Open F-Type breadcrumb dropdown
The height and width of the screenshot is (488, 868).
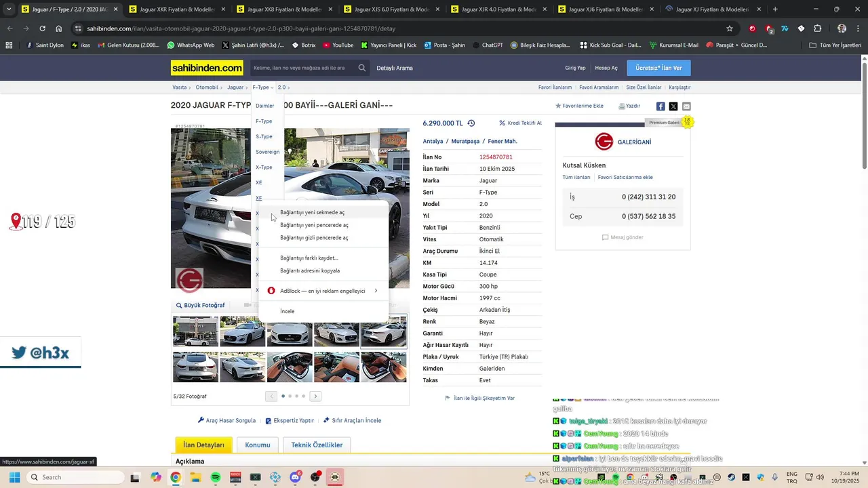263,87
